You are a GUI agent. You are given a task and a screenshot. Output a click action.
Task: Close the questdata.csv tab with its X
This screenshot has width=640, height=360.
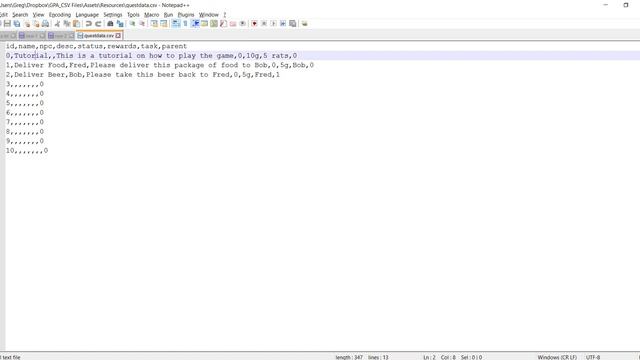[x=118, y=36]
